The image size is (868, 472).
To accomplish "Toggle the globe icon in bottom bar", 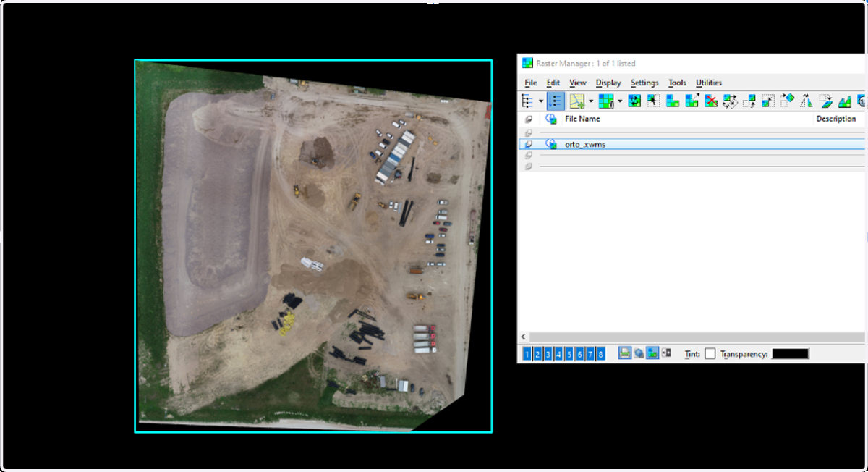I will (639, 353).
